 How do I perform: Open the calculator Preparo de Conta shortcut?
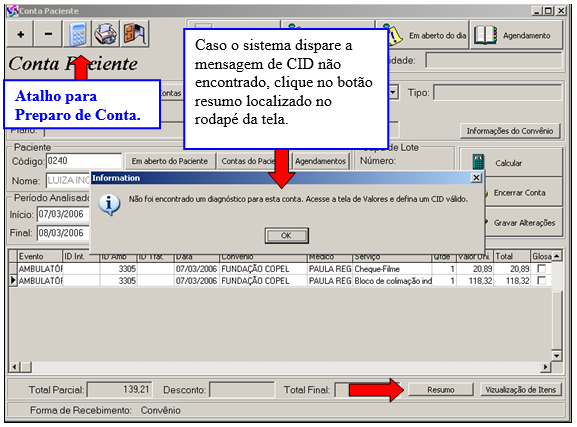coord(77,34)
